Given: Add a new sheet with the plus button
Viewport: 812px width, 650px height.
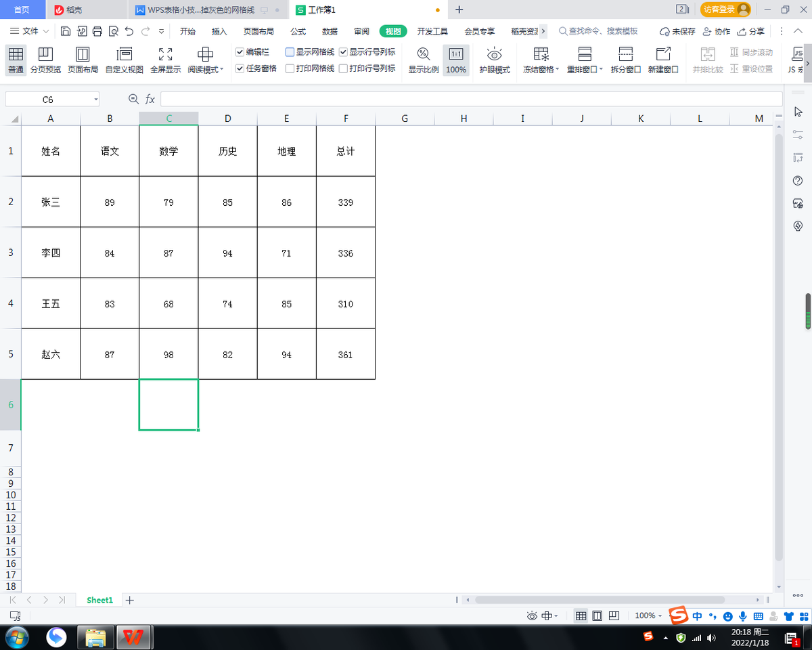Looking at the screenshot, I should 131,600.
